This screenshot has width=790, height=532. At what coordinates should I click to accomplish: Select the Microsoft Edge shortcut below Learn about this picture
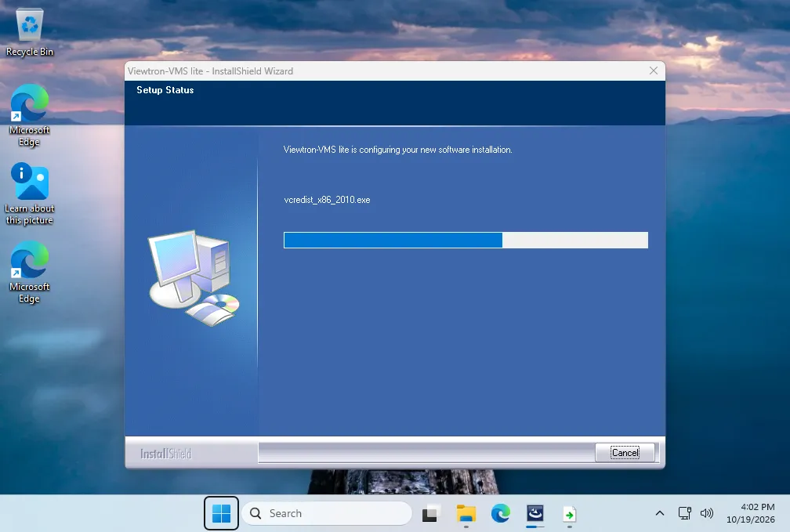coord(30,273)
